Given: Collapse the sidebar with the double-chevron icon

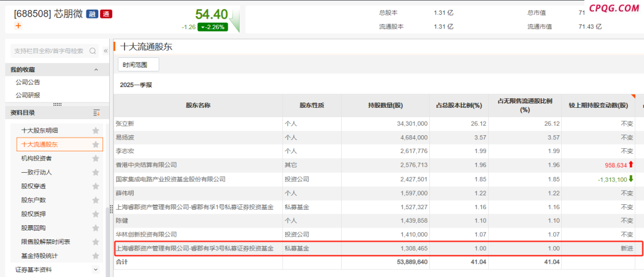Looking at the screenshot, I should 105,51.
